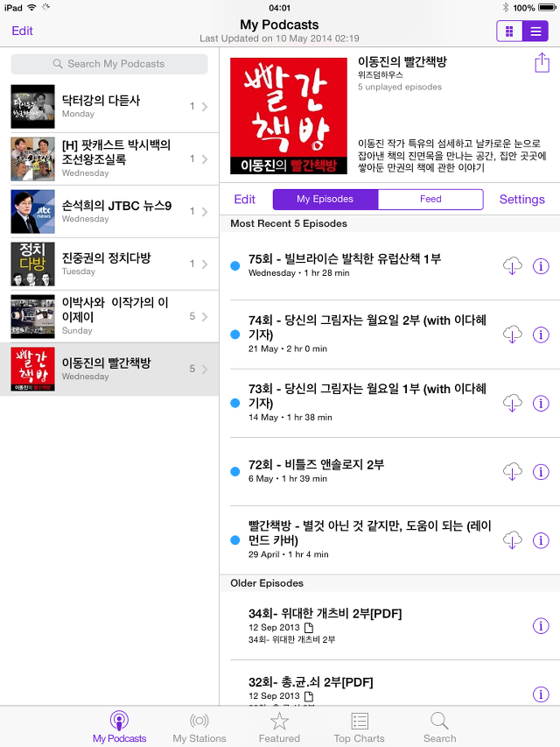Download episode 74회 via cloud icon
This screenshot has height=747, width=560.
click(513, 335)
